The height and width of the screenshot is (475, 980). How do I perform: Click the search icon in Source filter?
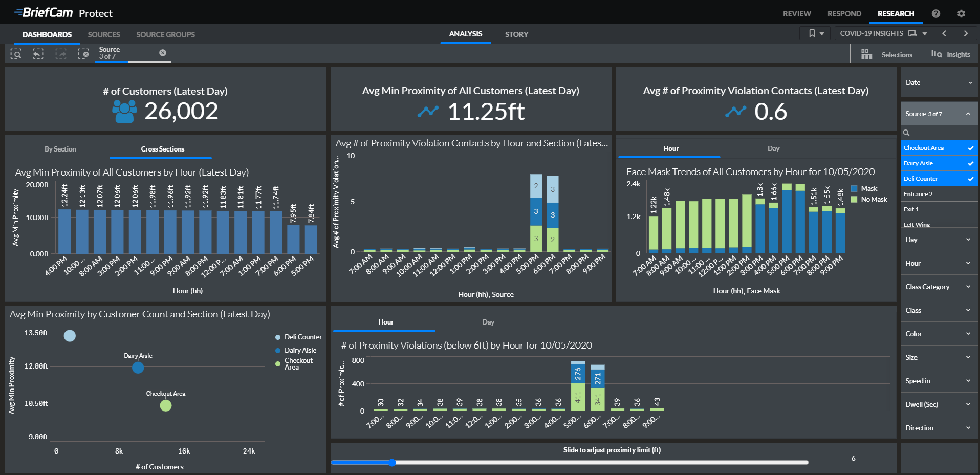[906, 133]
